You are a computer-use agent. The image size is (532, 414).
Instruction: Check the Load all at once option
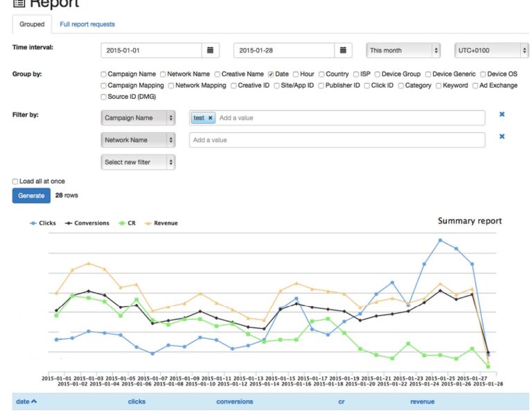[x=15, y=181]
